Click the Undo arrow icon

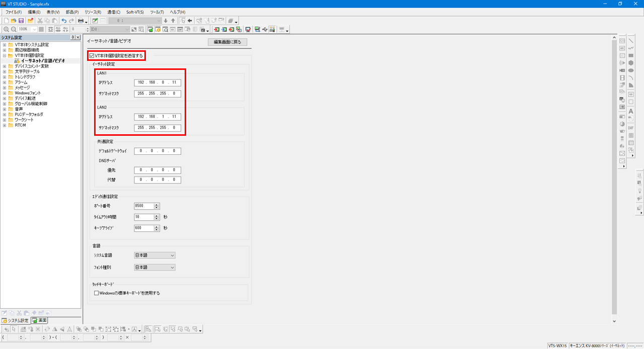pos(64,21)
